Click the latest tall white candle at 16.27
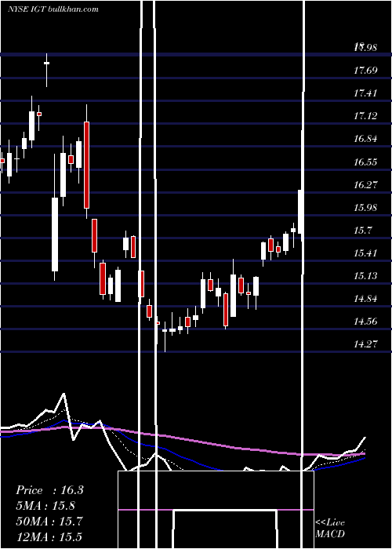The image size is (392, 549). 300,212
